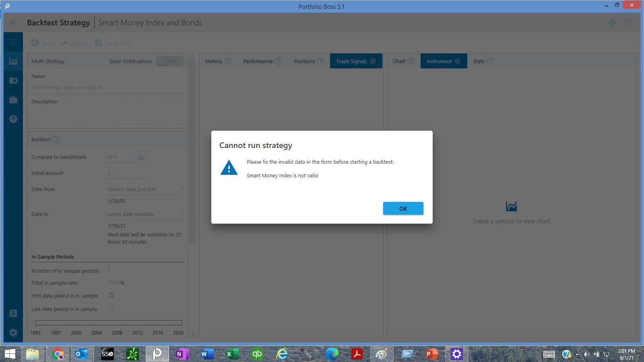Open the starred folder icon in the sidebar

(x=13, y=80)
